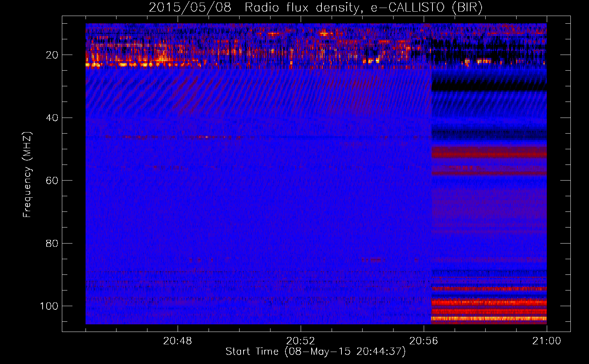589x364 pixels.
Task: Click the '60' frequency tick label
Action: pyautogui.click(x=52, y=181)
